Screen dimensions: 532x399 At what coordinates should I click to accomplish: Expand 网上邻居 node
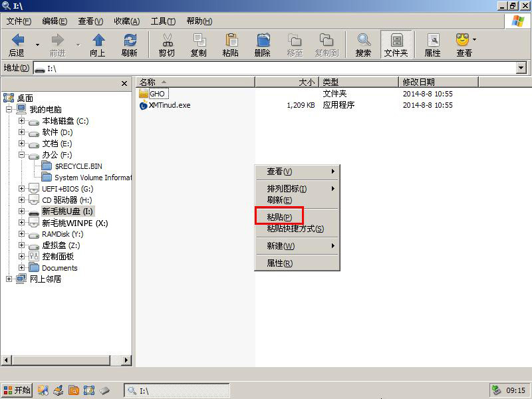pyautogui.click(x=9, y=279)
